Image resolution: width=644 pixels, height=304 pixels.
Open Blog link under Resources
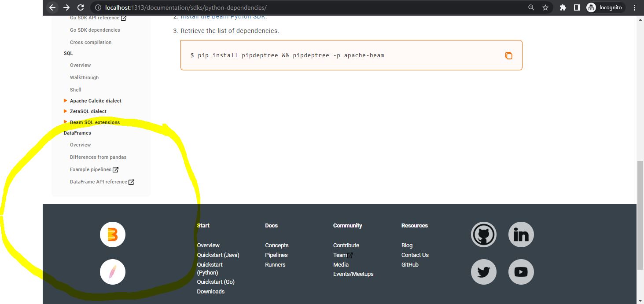[407, 245]
